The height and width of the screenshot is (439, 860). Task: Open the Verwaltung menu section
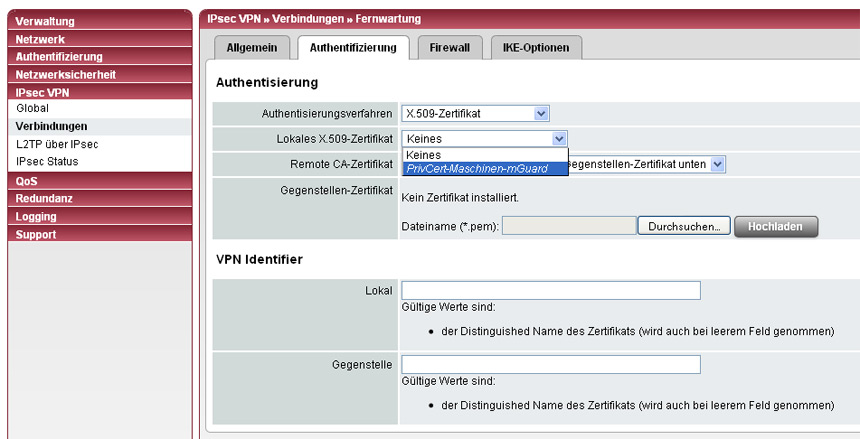[45, 21]
